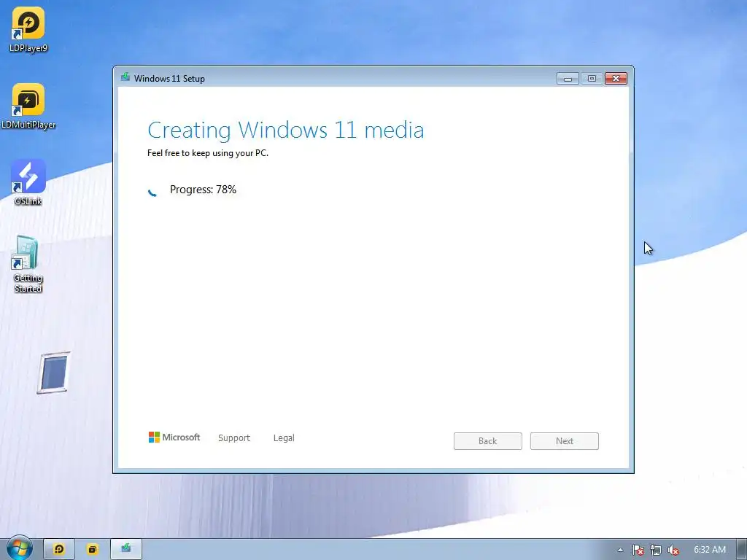Switch to LDPlayer in the taskbar
This screenshot has height=560, width=747.
point(59,549)
